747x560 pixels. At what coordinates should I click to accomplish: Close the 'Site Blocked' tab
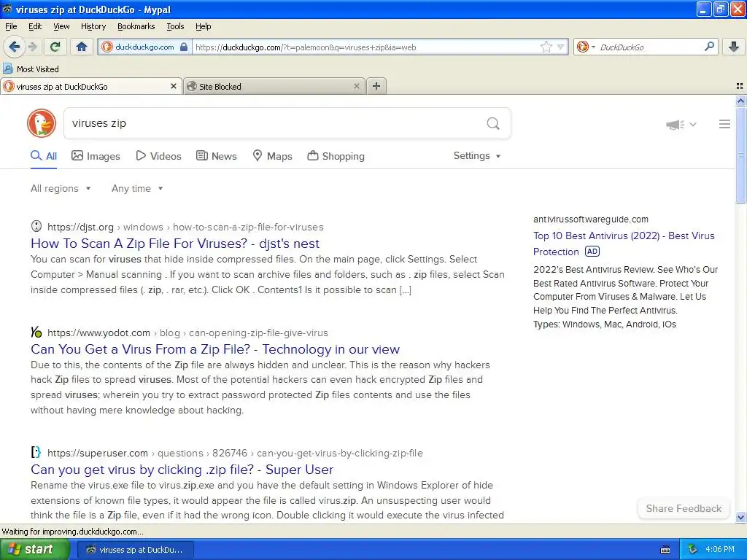(356, 86)
